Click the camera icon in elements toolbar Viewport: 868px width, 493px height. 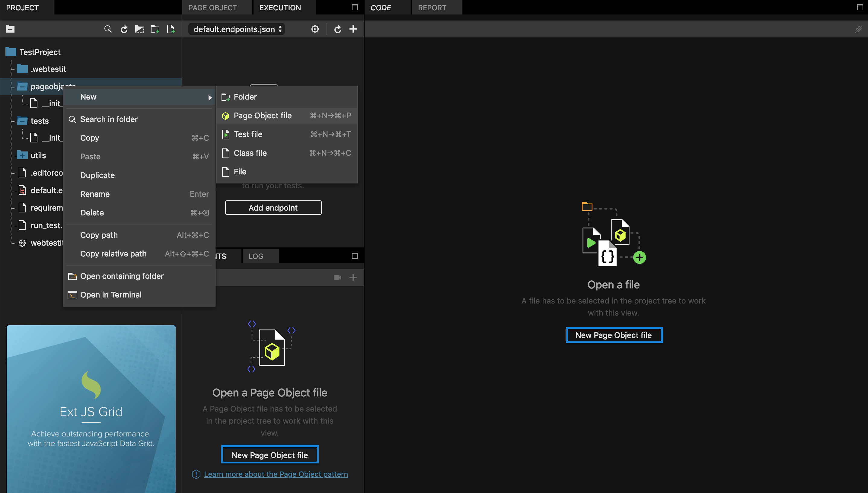coord(337,278)
